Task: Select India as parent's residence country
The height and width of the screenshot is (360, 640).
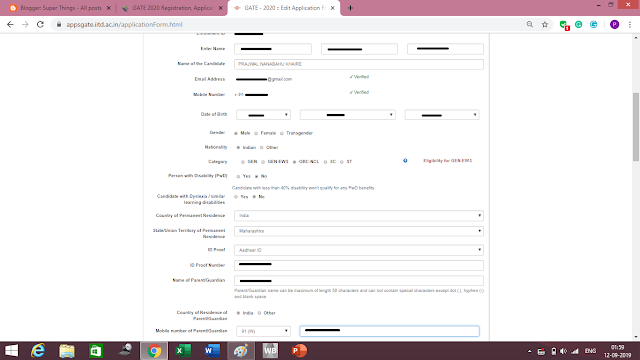Action: [x=238, y=313]
